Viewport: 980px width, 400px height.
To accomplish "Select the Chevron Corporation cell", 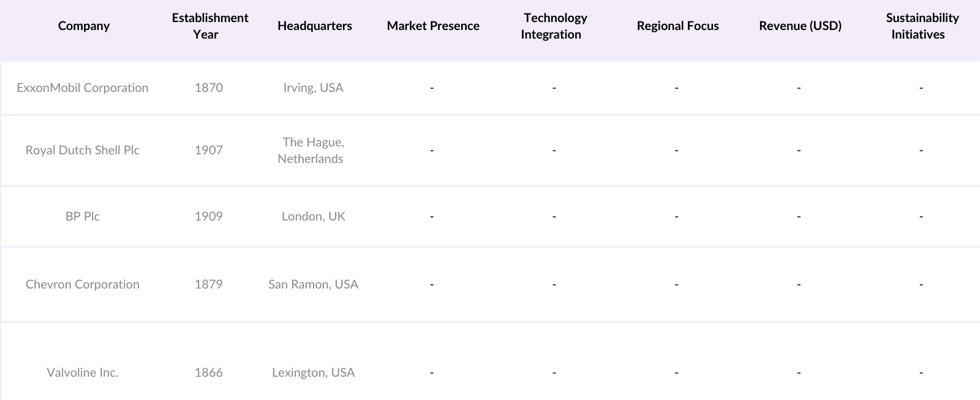I will [x=83, y=284].
